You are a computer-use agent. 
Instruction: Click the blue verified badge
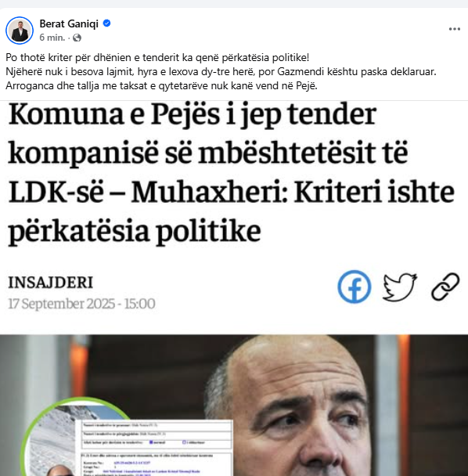107,23
